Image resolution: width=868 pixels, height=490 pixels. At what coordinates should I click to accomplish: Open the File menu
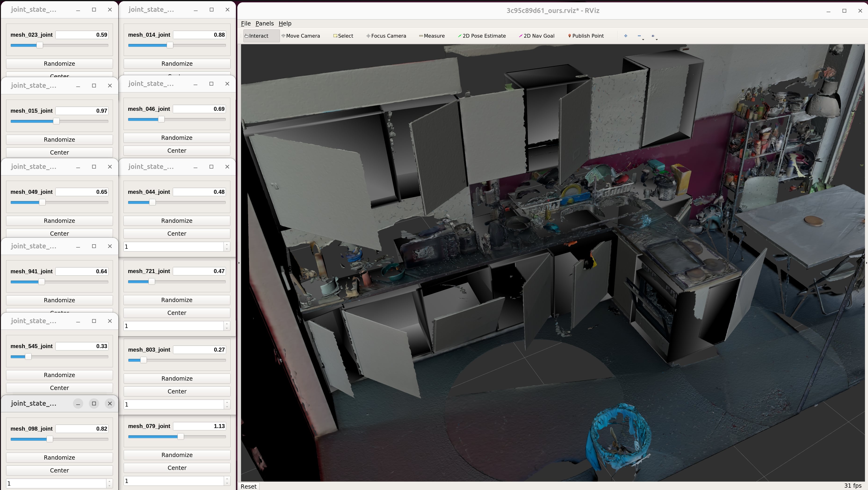pos(246,23)
